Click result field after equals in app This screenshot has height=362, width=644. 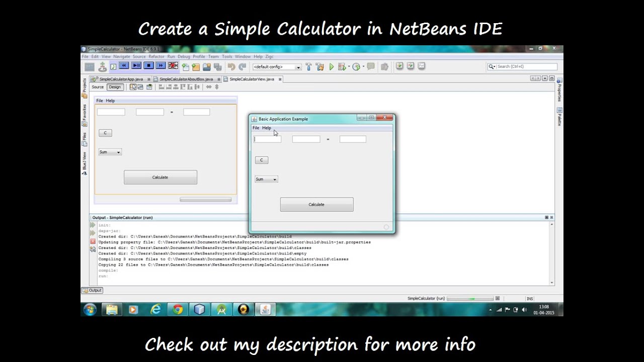pos(353,139)
